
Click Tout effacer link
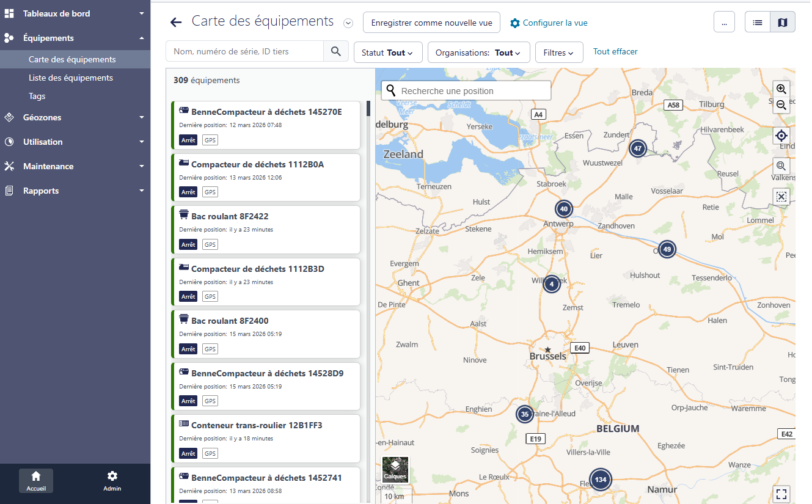coord(615,52)
